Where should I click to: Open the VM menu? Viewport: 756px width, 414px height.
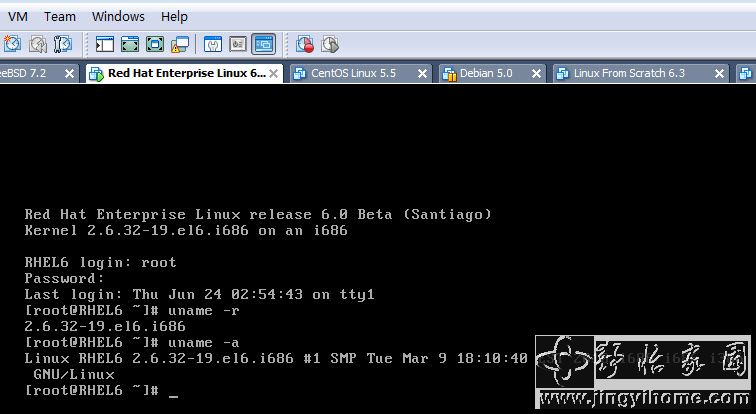click(x=18, y=16)
